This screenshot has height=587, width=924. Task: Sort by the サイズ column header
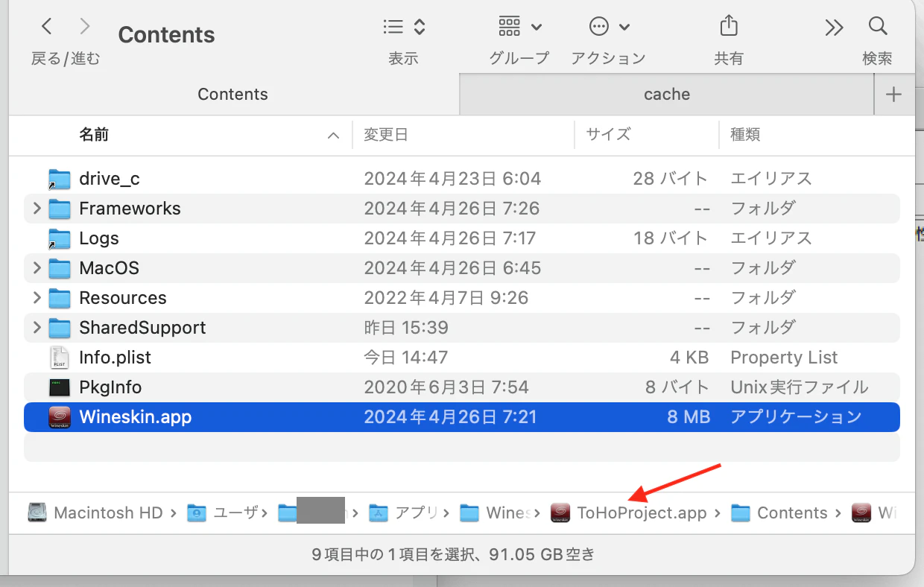click(x=608, y=135)
